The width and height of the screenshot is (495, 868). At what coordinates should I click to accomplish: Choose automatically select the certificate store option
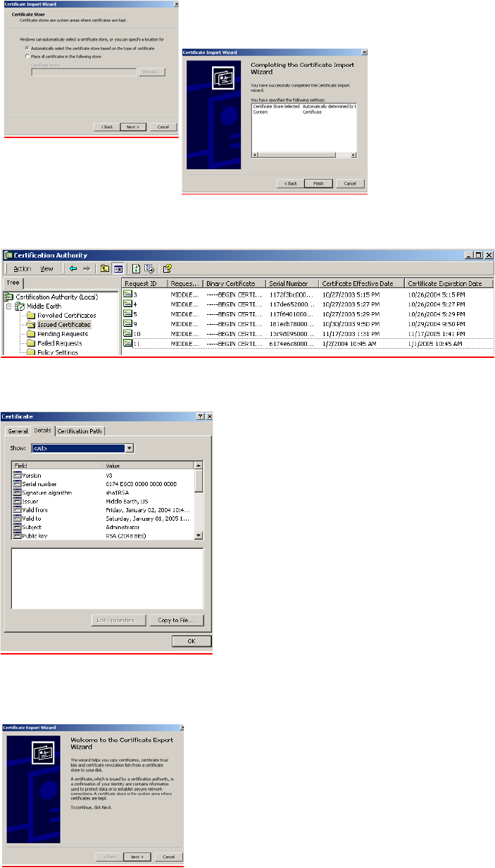(27, 47)
